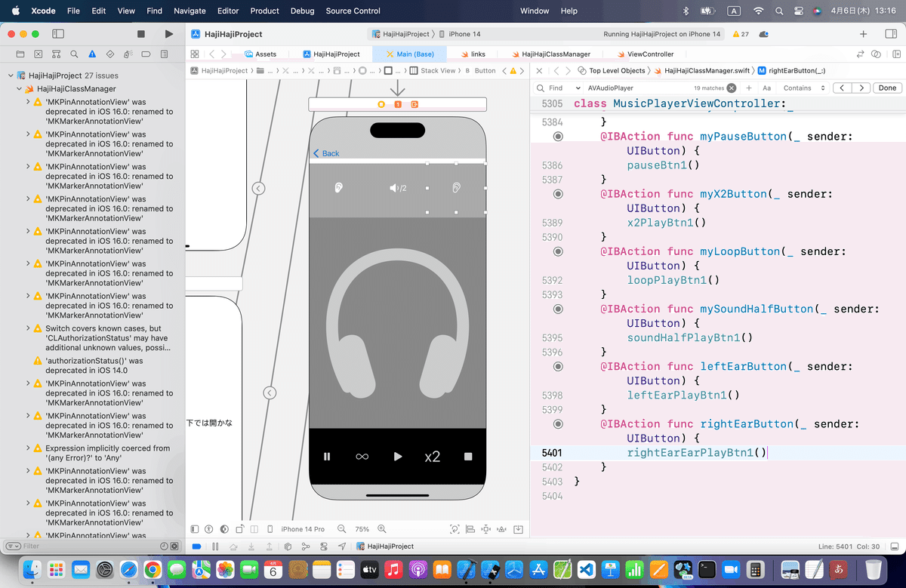Open the source control navigator
Screen dimensions: 906x588
pos(39,54)
